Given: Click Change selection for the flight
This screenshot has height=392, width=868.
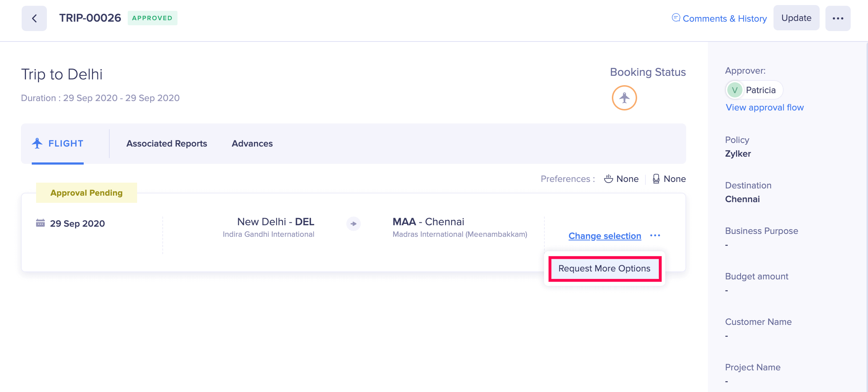Looking at the screenshot, I should (x=604, y=235).
